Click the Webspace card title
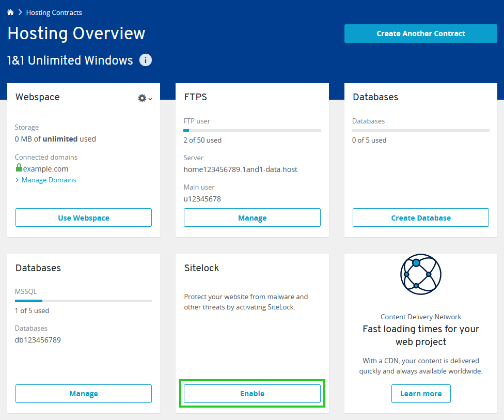This screenshot has width=504, height=420. click(38, 97)
